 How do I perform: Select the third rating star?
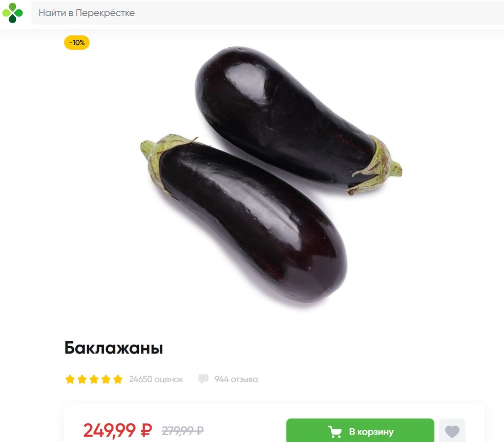(x=94, y=379)
